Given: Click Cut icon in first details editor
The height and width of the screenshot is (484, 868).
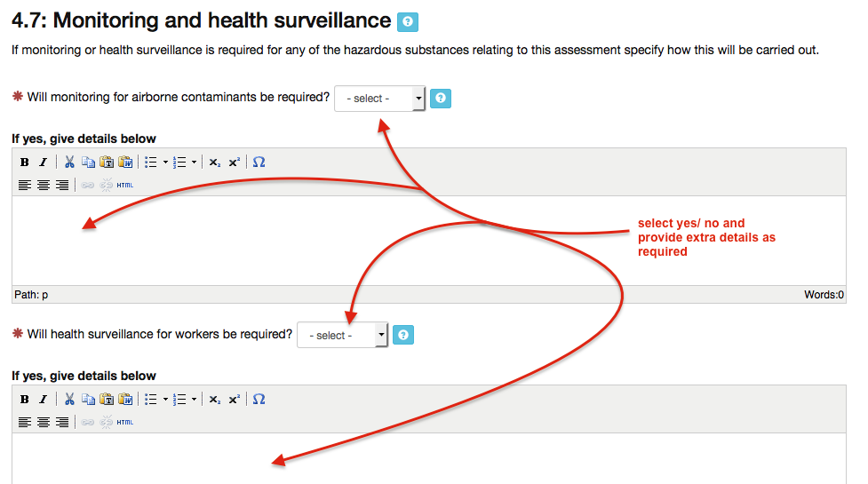Looking at the screenshot, I should [69, 163].
